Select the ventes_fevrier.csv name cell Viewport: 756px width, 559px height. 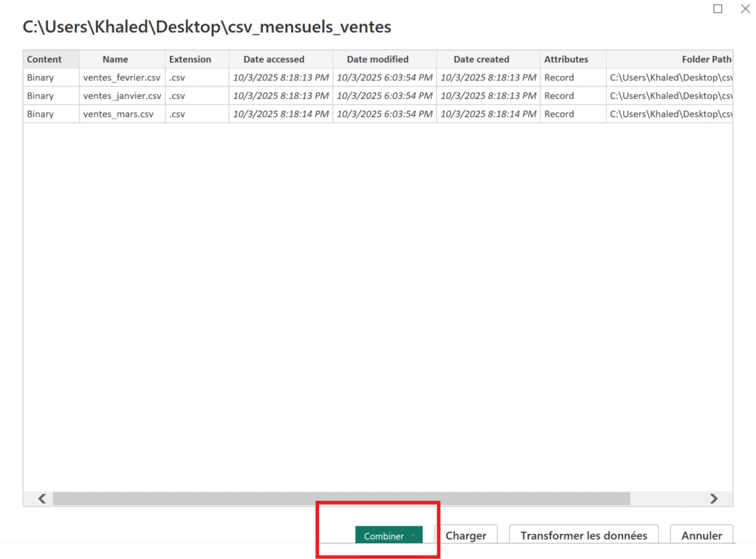point(122,78)
